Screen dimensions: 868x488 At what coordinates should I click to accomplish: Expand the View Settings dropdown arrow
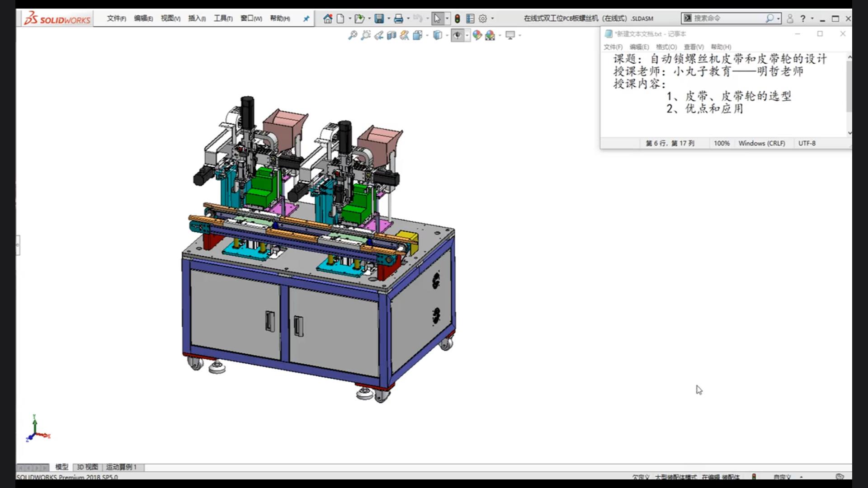tap(520, 35)
